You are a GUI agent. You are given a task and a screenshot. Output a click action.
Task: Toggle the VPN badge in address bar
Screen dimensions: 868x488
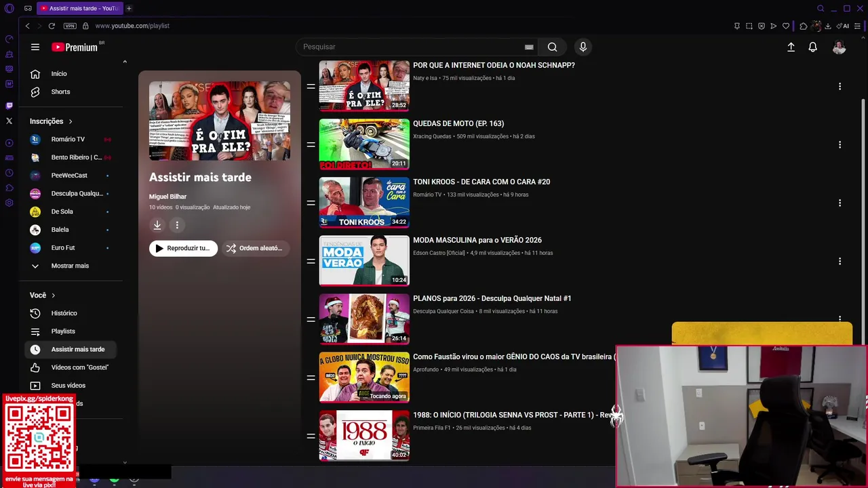point(70,26)
